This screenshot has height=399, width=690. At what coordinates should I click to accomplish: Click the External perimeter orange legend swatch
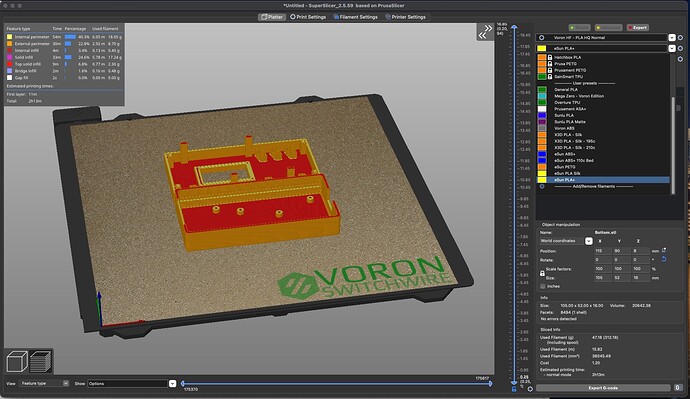point(9,44)
